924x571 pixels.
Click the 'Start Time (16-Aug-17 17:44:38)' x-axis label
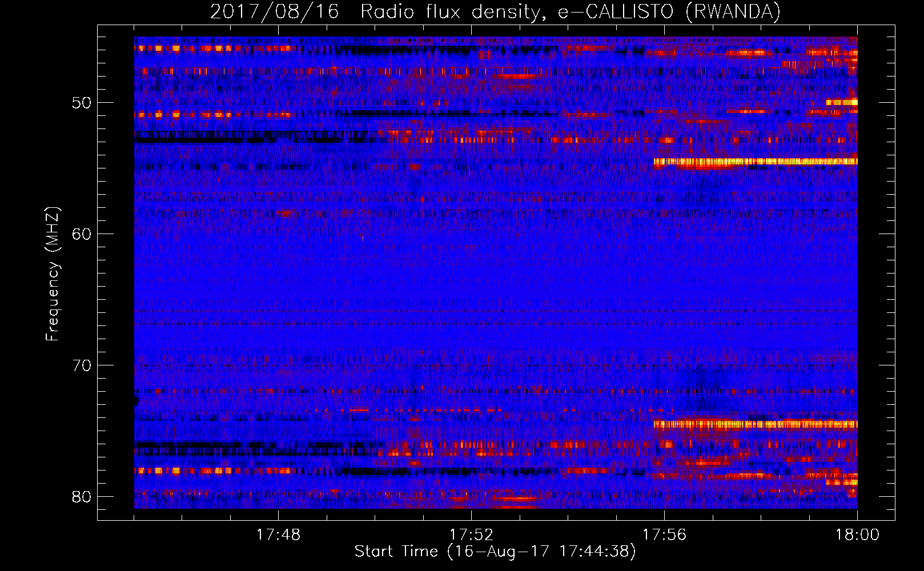[x=495, y=552]
